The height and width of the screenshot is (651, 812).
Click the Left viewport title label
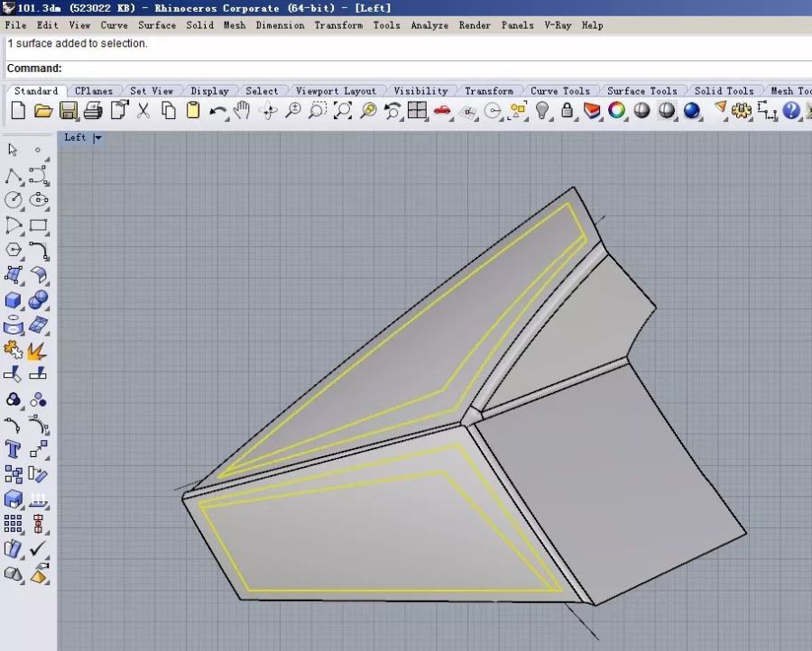coord(75,138)
